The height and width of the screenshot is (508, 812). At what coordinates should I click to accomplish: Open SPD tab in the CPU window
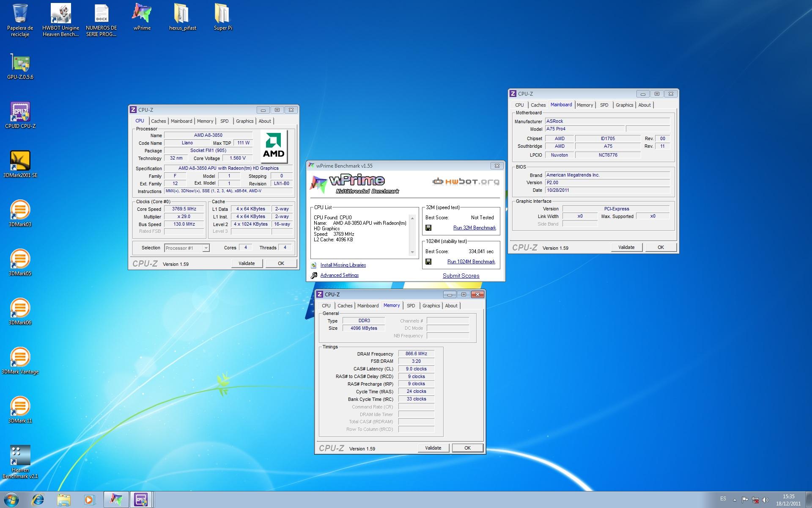point(225,121)
